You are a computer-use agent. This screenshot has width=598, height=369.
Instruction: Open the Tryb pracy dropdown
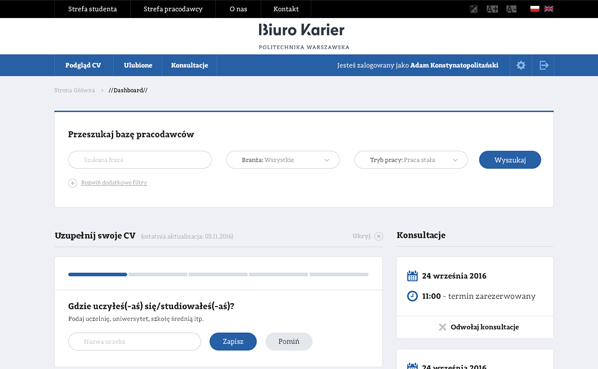coord(411,160)
